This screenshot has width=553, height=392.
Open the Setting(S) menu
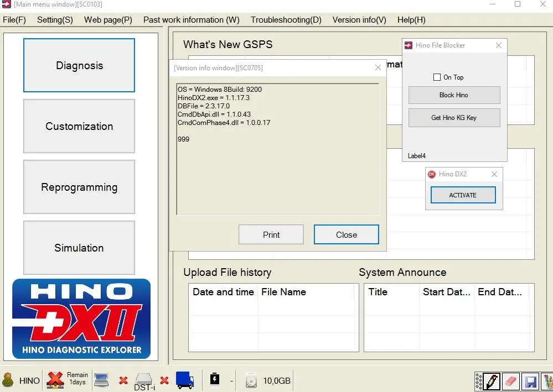55,20
